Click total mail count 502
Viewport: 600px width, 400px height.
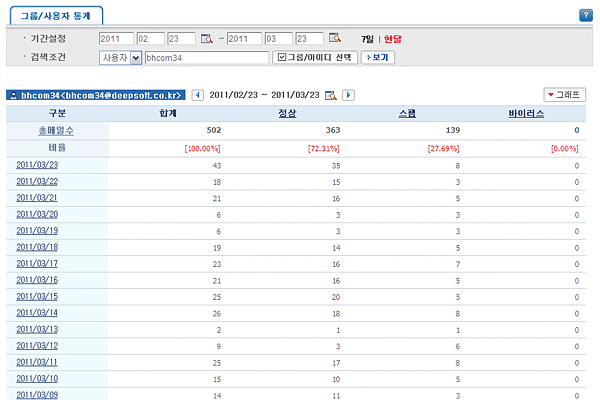point(214,130)
